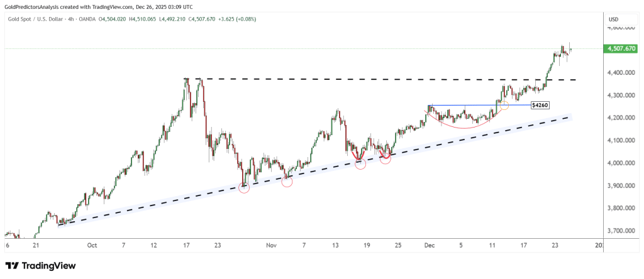644x279 pixels.
Task: Click the red circle near early November
Action: click(287, 182)
